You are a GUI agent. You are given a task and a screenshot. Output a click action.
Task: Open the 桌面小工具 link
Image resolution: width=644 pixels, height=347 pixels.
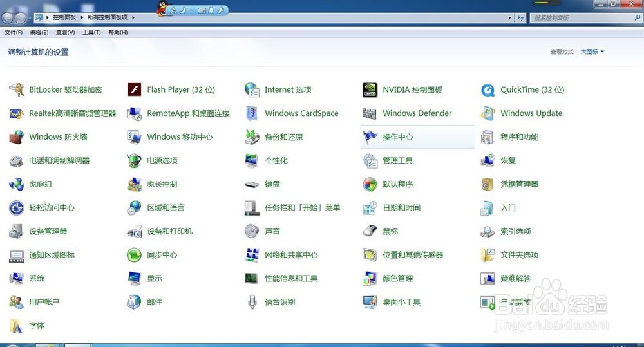click(401, 302)
